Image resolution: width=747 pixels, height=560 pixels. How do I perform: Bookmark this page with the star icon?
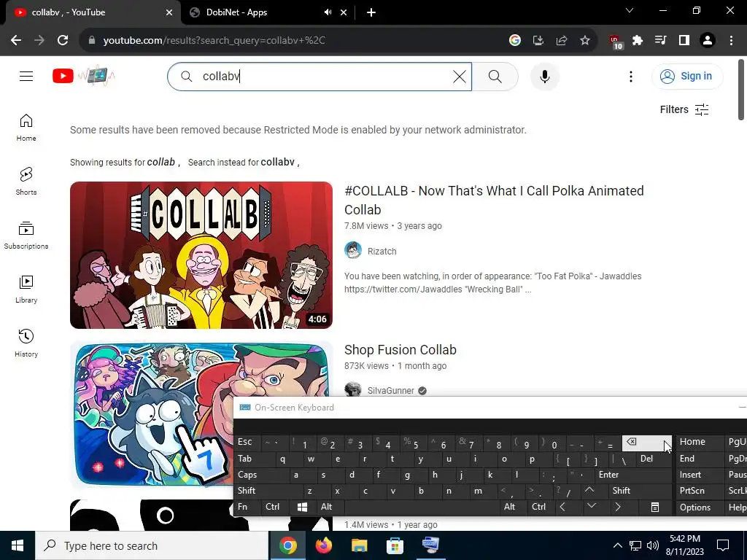click(585, 41)
